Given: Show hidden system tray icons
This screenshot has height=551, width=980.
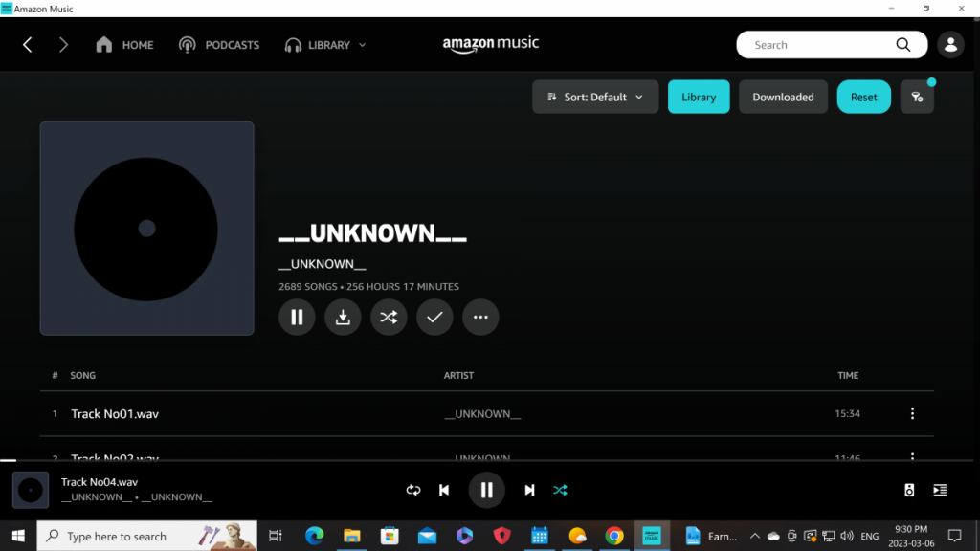Looking at the screenshot, I should tap(754, 536).
